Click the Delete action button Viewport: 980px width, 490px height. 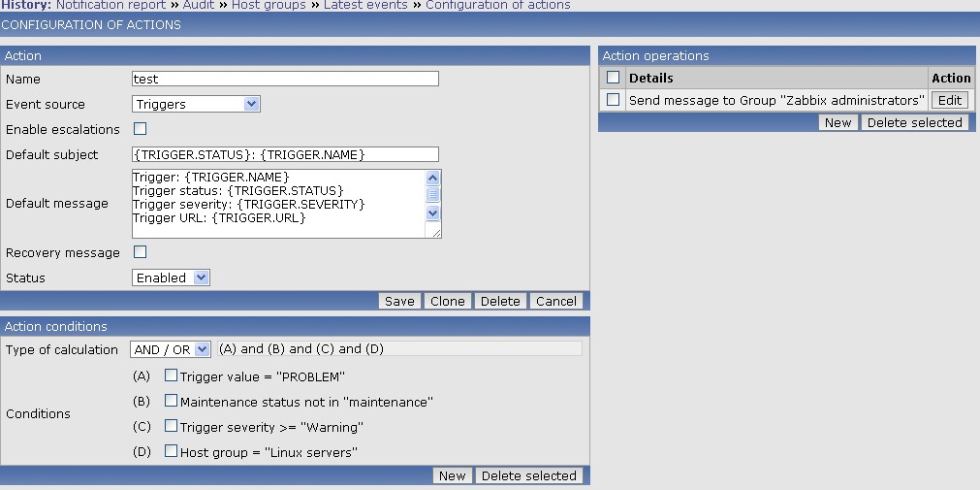click(500, 301)
